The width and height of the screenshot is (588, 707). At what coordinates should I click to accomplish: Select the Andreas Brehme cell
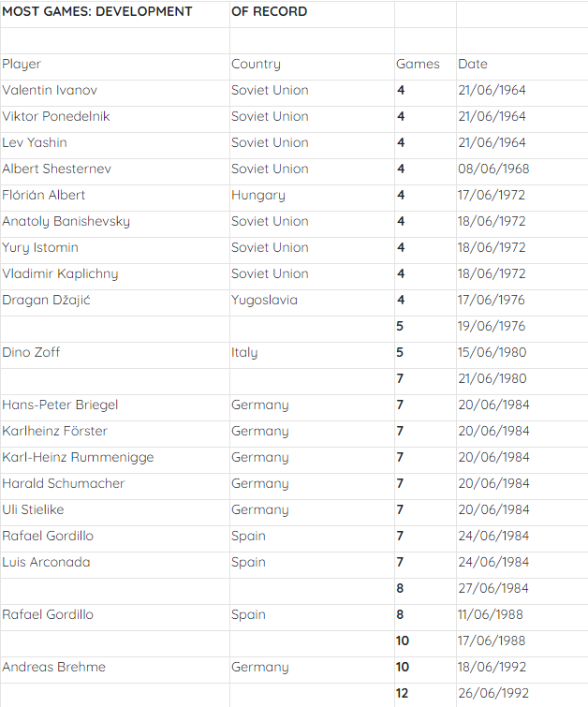[115, 670]
